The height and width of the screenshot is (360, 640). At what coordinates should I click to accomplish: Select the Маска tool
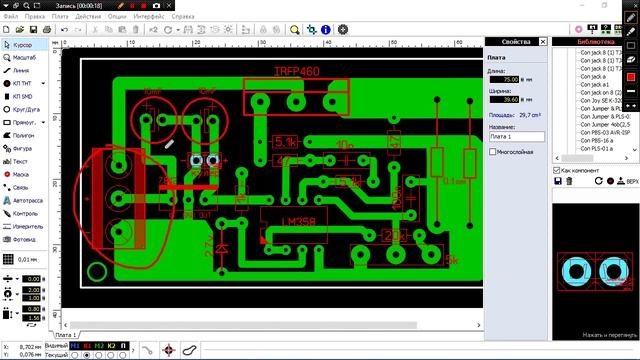(24, 175)
